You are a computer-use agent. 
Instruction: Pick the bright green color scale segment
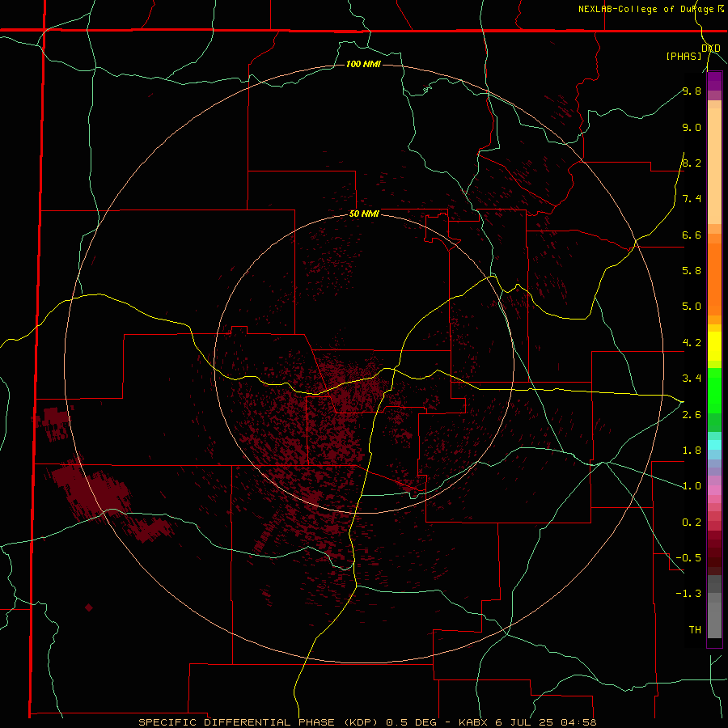pos(714,390)
